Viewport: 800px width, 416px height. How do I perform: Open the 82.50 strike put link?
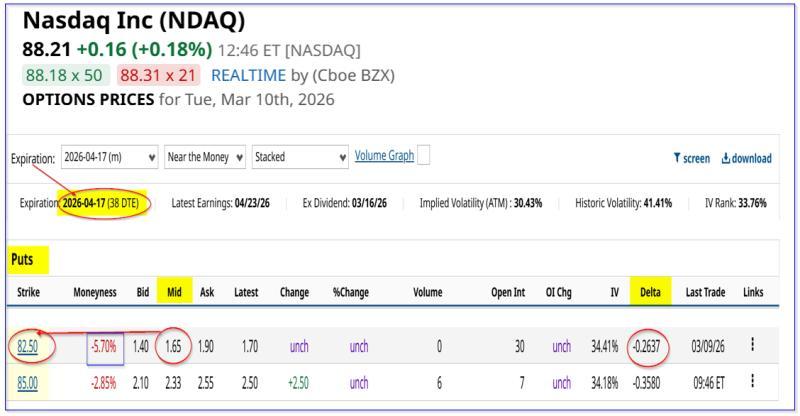point(27,347)
